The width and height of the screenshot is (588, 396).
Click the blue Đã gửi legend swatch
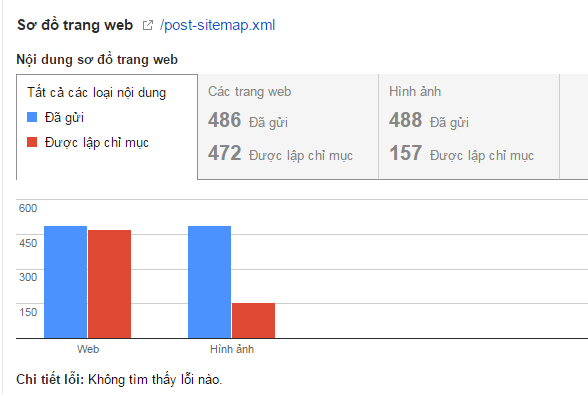32,117
